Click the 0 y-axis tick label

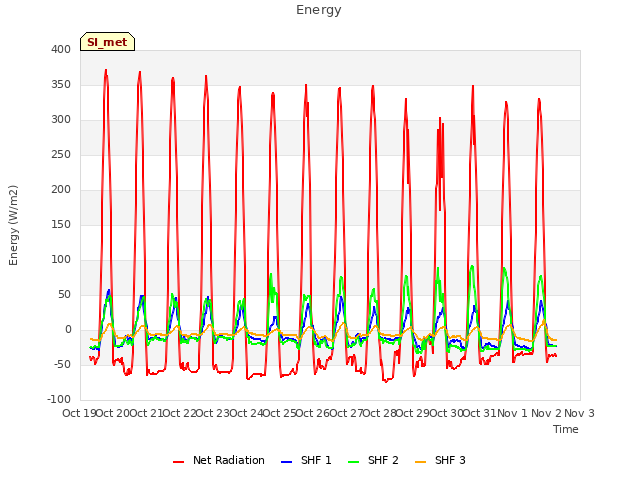pos(68,329)
